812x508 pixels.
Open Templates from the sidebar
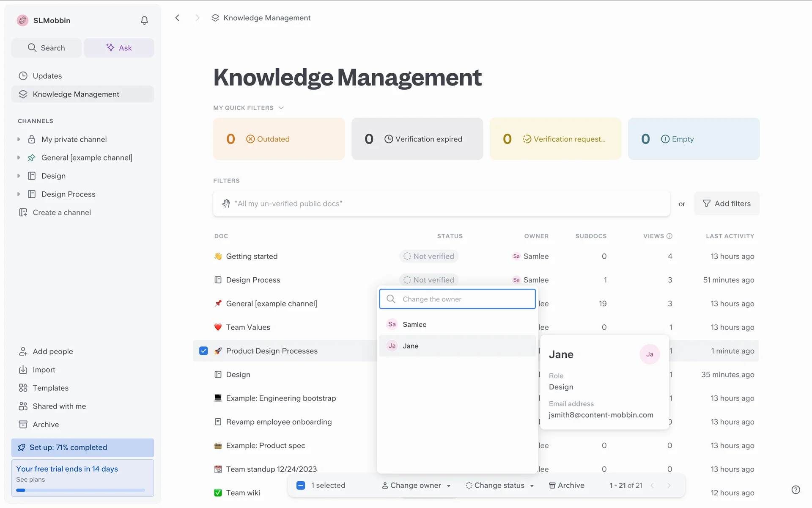50,388
